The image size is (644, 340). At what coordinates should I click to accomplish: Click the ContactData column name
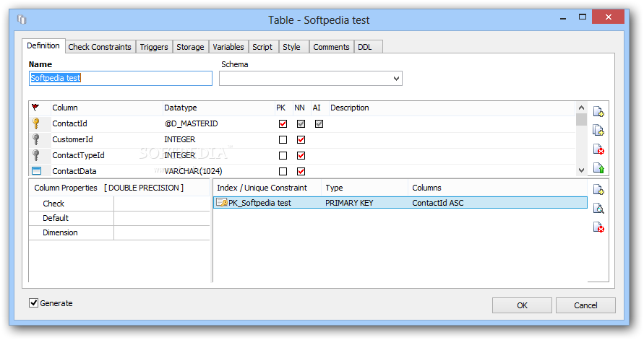74,171
